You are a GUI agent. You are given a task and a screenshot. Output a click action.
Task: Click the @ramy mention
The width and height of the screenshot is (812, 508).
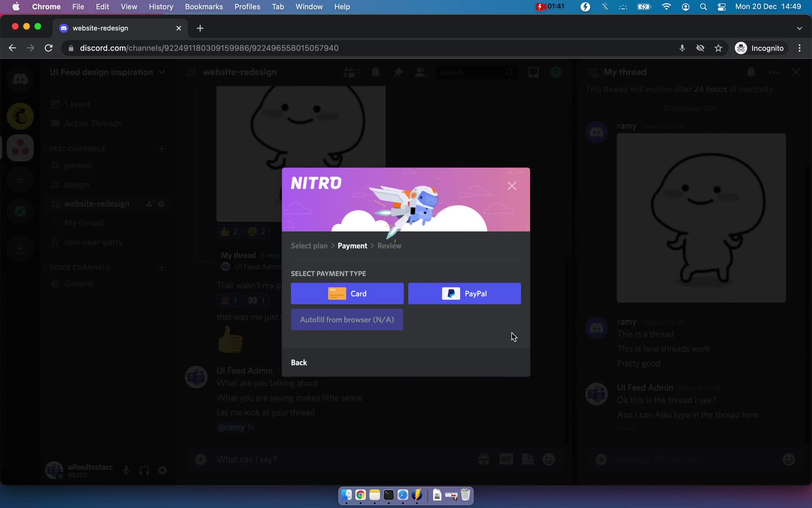click(x=231, y=427)
